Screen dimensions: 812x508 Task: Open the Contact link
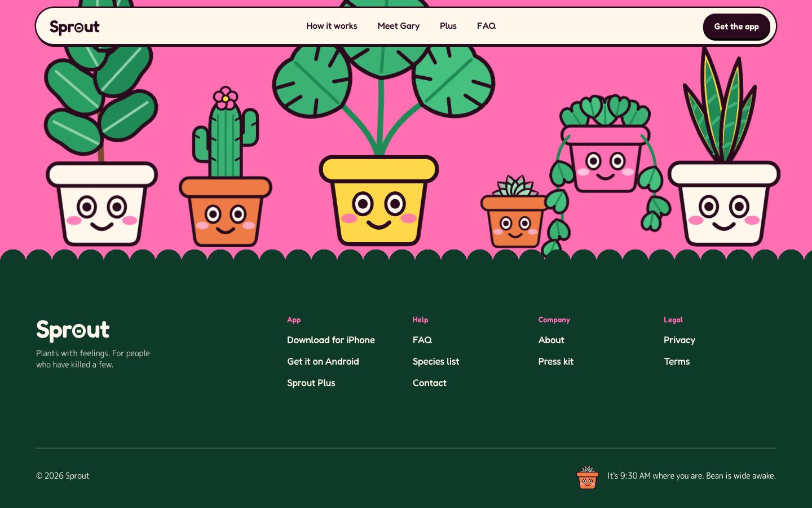pyautogui.click(x=430, y=383)
